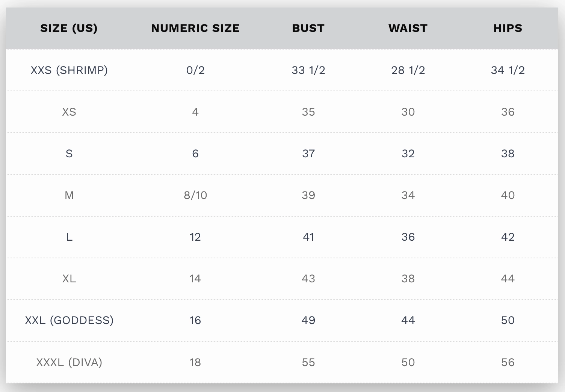Viewport: 565px width, 392px height.
Task: Click the NUMERIC SIZE column header
Action: coord(195,28)
